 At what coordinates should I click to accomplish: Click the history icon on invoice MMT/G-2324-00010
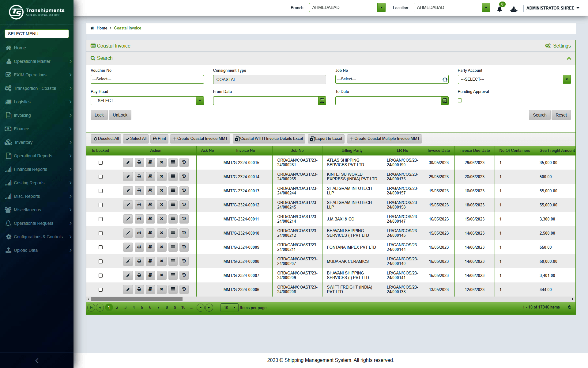pyautogui.click(x=184, y=233)
